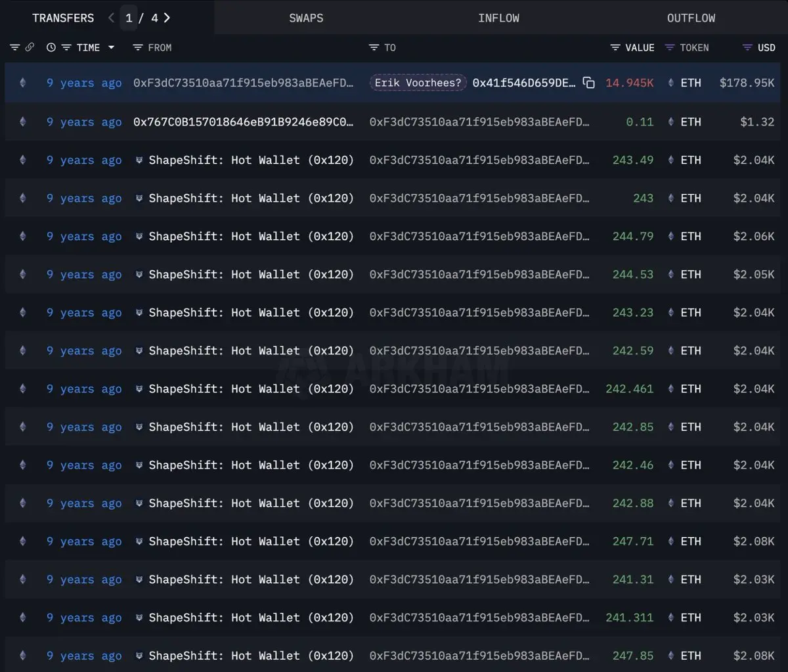Open recipient address in 247.85 row

pos(479,656)
